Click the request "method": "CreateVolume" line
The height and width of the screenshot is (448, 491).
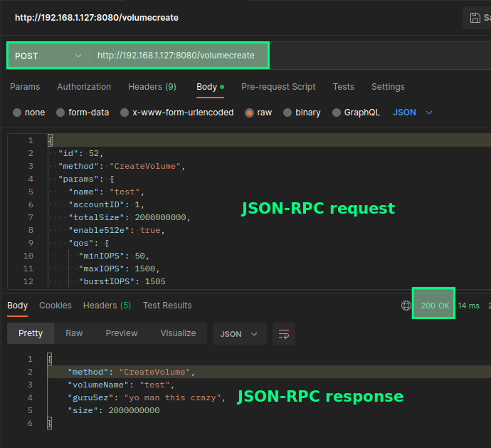(x=122, y=166)
